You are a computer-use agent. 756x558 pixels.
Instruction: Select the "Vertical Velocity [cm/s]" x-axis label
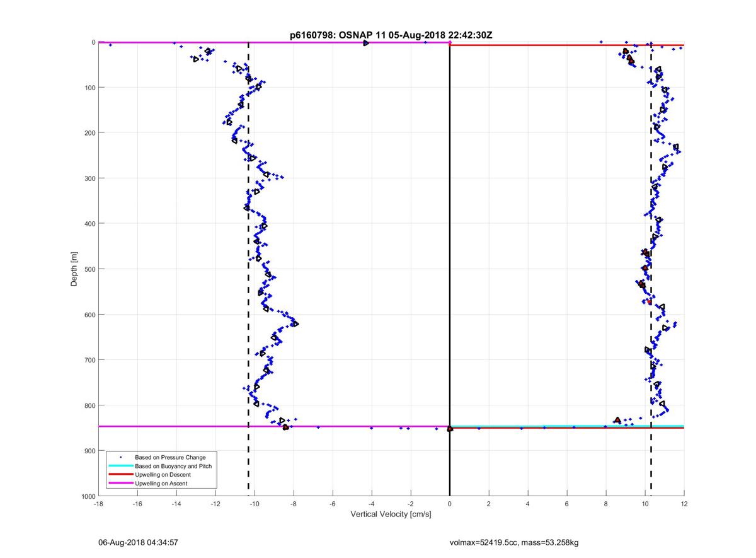tap(391, 514)
